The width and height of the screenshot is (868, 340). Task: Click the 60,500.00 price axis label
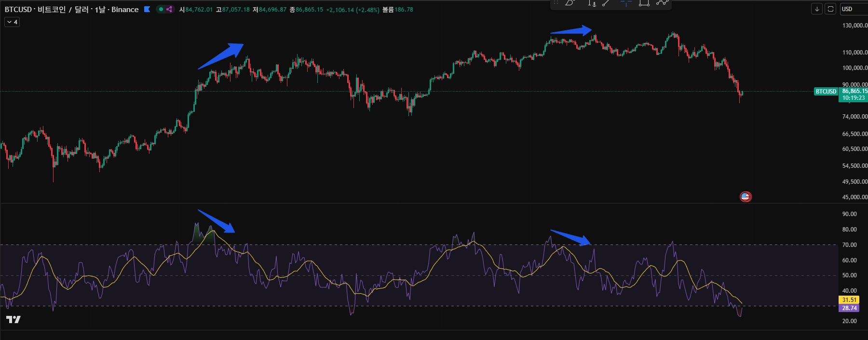854,149
